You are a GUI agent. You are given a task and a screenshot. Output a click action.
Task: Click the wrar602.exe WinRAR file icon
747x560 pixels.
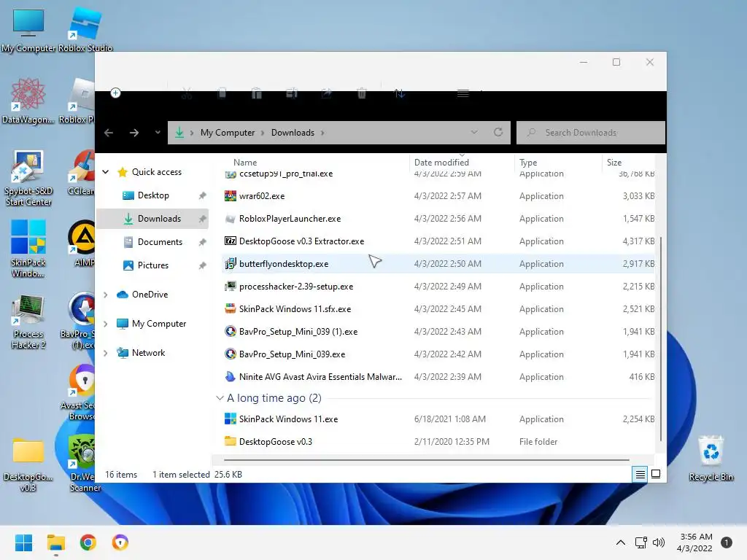[x=231, y=195]
